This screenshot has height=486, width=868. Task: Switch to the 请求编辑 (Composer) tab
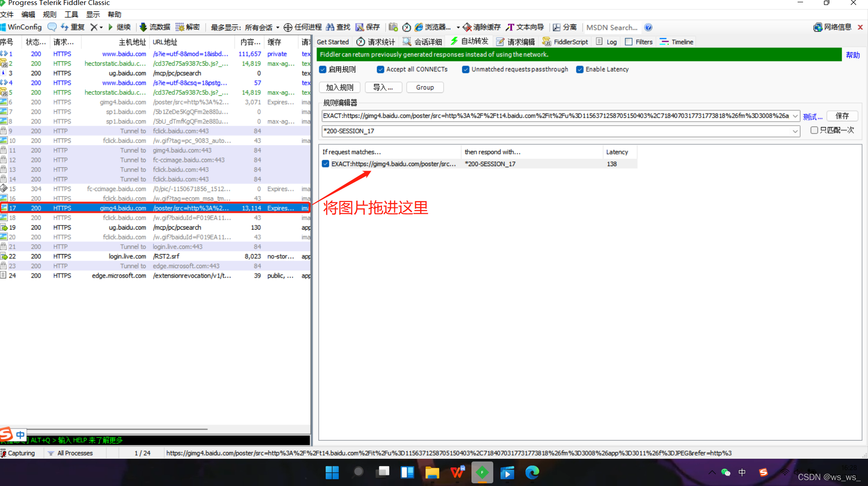516,42
